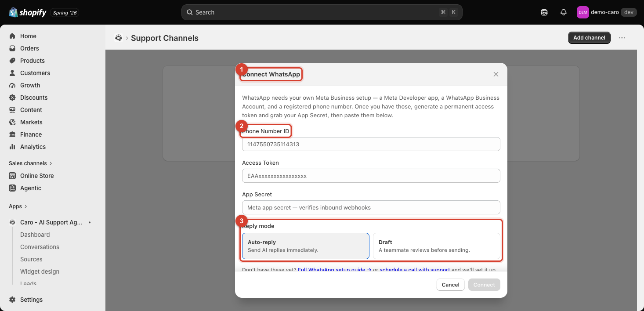Click Cancel in the dialog

451,285
